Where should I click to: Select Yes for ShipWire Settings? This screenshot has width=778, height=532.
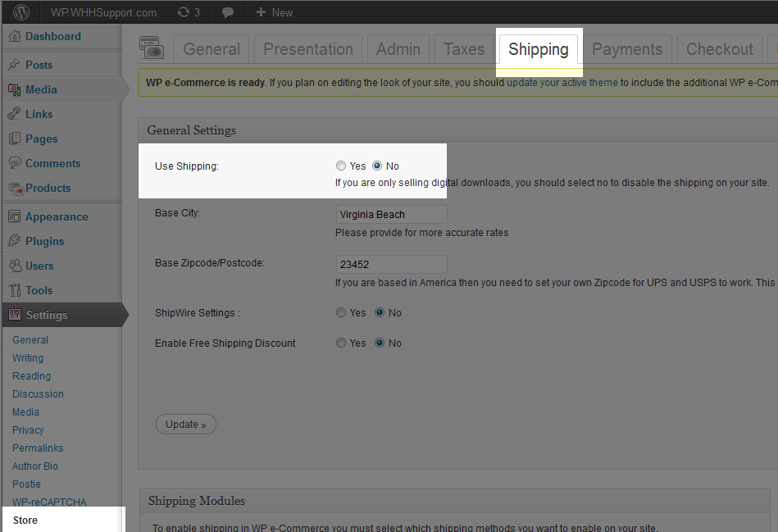pos(341,312)
